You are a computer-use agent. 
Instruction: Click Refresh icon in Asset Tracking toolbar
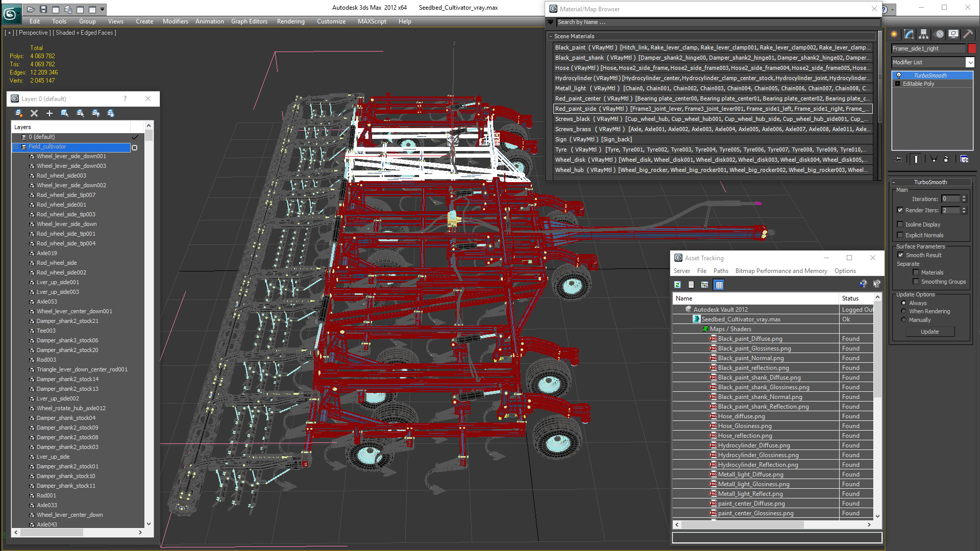pyautogui.click(x=678, y=285)
